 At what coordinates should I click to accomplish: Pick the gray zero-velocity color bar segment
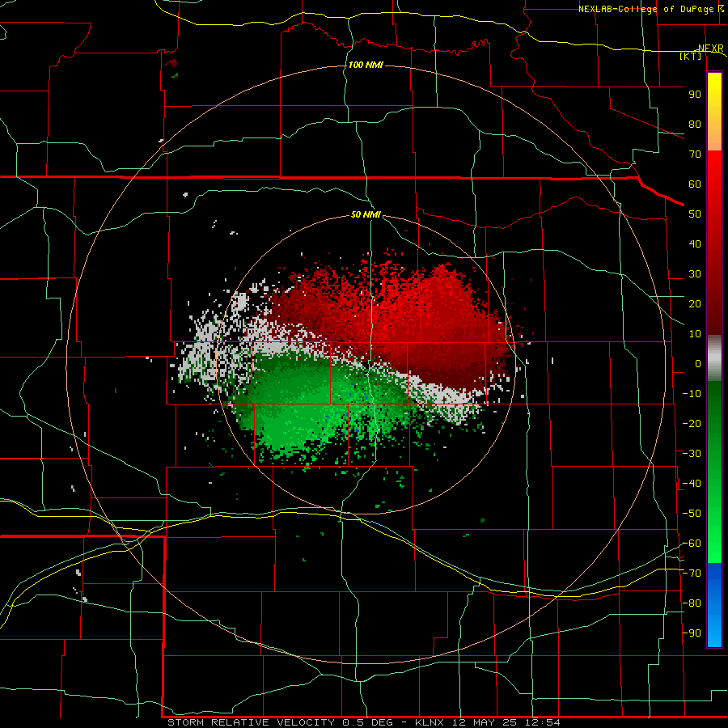click(x=714, y=358)
